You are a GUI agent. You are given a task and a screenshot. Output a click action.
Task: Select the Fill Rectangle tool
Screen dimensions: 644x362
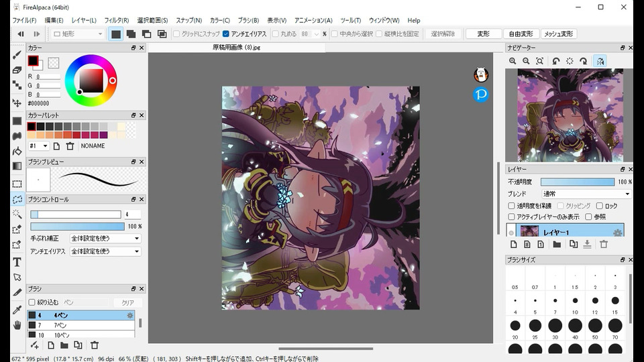[x=17, y=121]
